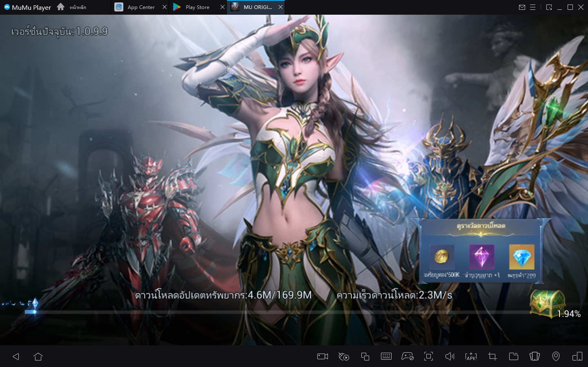Install an APK file

click(x=471, y=356)
